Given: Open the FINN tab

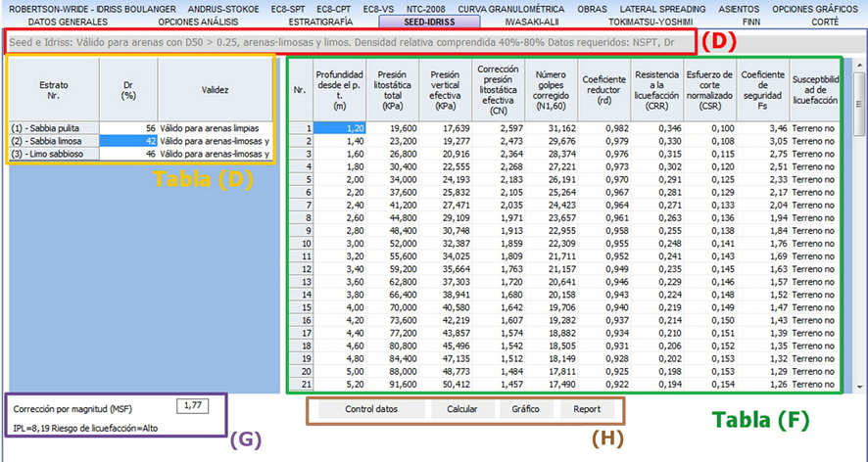Looking at the screenshot, I should 751,23.
